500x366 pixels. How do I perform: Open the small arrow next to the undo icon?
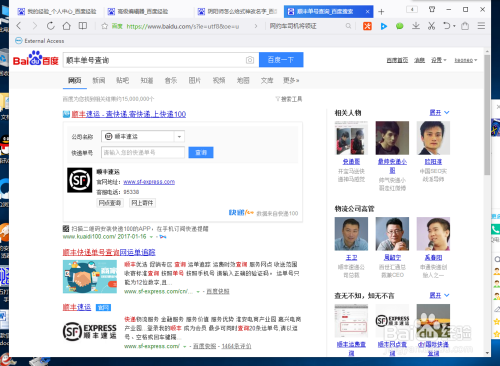pyautogui.click(x=454, y=26)
